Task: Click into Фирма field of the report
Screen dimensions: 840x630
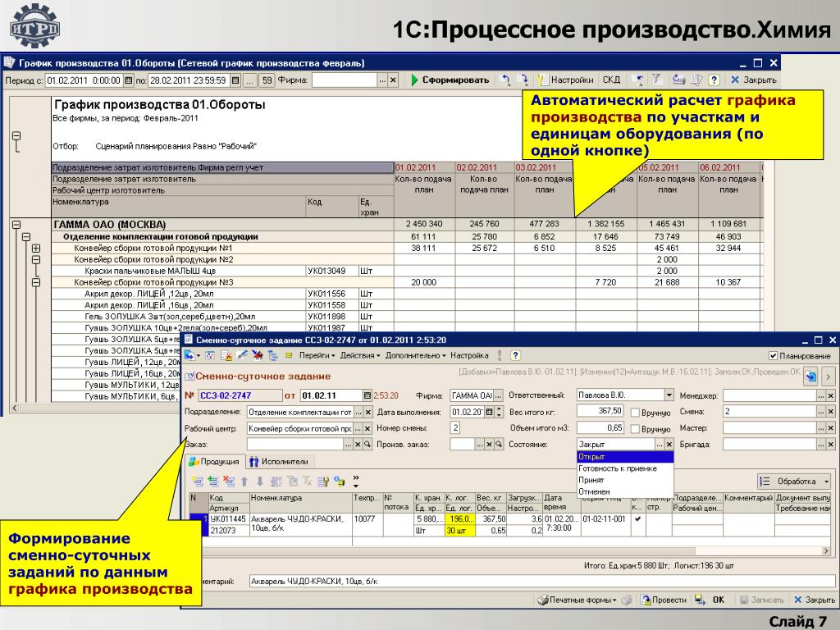Action: point(345,81)
